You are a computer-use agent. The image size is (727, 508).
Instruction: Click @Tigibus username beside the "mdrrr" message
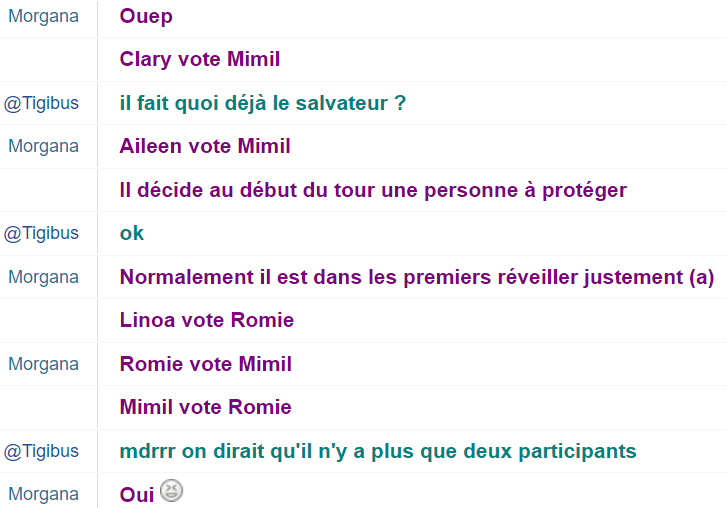(x=41, y=451)
